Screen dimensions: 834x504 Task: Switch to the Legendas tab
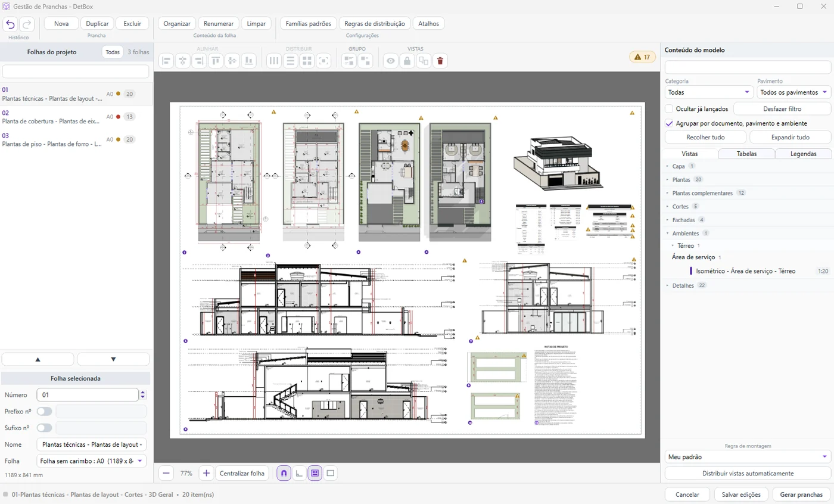point(803,153)
